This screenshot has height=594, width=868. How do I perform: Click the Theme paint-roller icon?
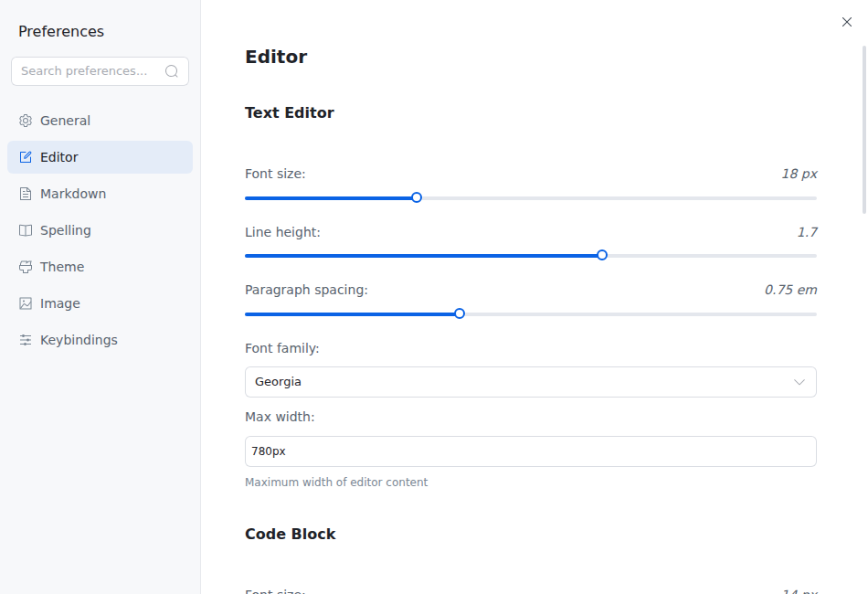point(26,267)
